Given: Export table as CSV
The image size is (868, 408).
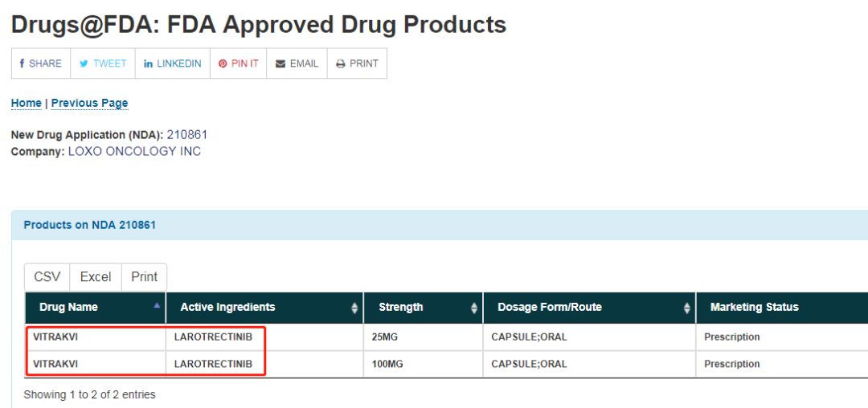Looking at the screenshot, I should point(47,277).
